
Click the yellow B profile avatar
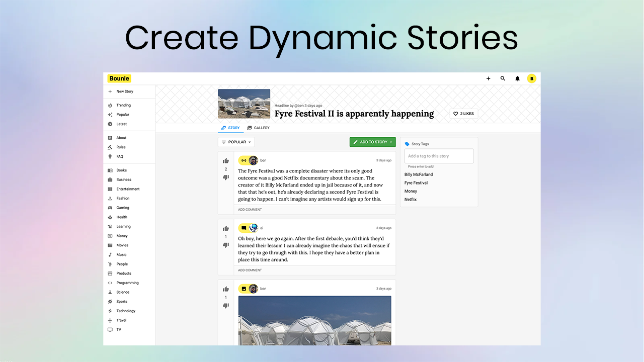pyautogui.click(x=531, y=78)
